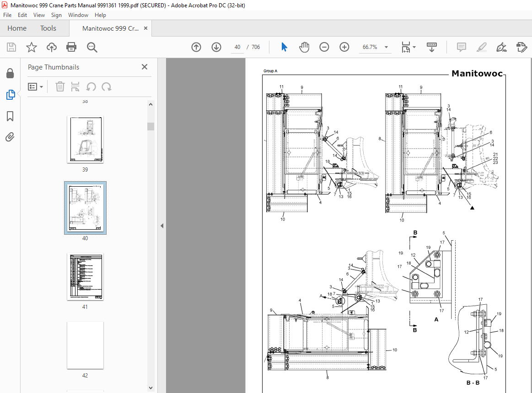Switch to the Home tab
This screenshot has width=532, height=393.
[x=17, y=28]
